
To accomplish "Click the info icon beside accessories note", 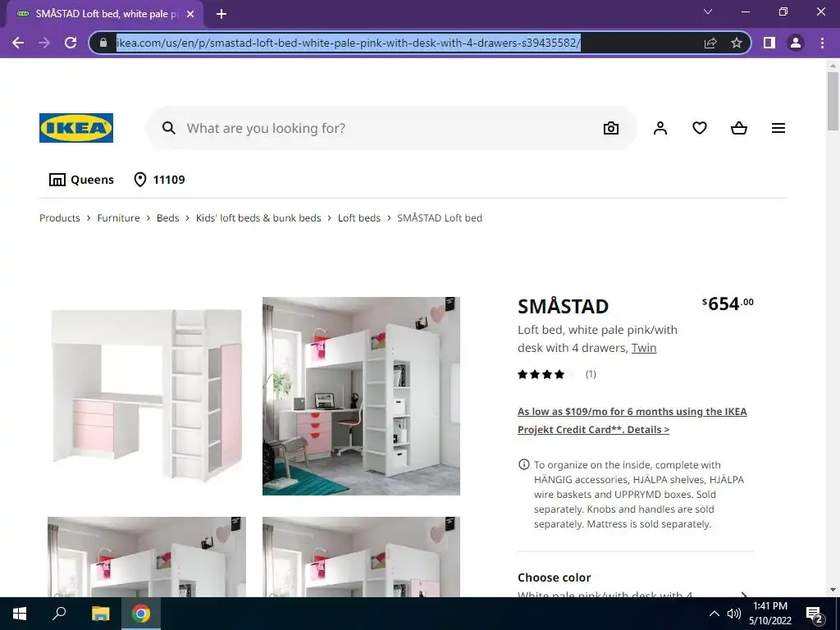I will pos(524,464).
